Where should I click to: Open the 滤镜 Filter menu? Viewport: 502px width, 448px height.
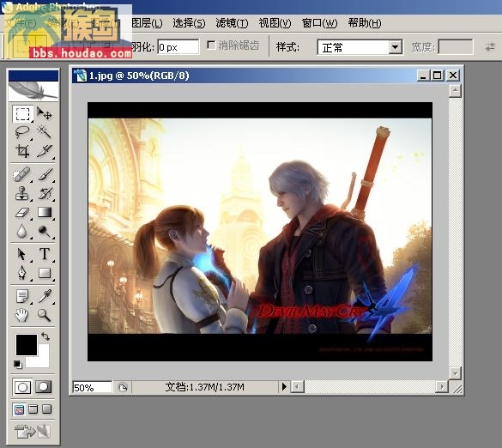(232, 23)
